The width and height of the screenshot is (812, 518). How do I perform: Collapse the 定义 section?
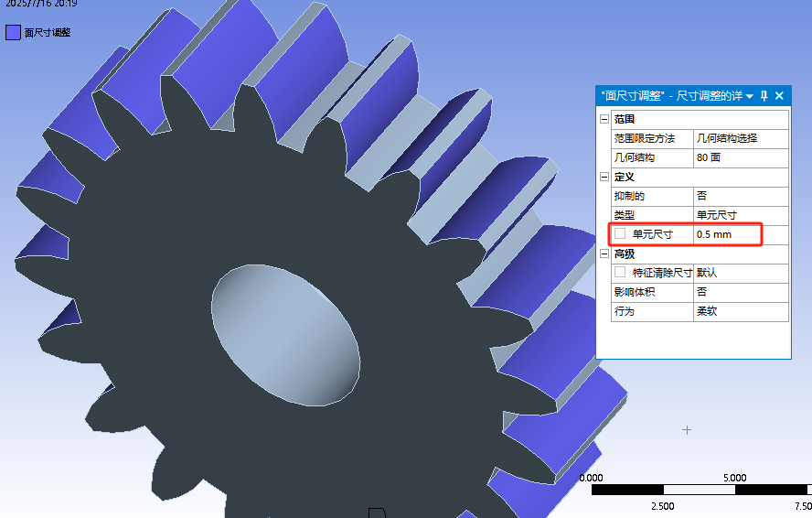(x=604, y=177)
